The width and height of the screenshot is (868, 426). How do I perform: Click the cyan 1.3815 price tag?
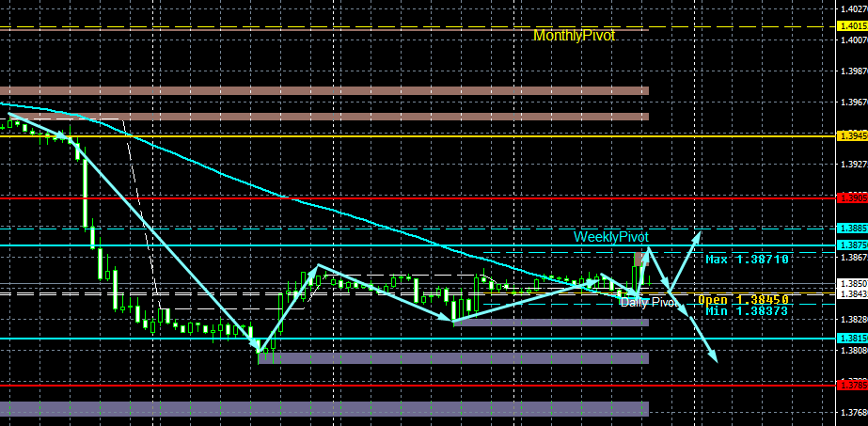(x=853, y=338)
